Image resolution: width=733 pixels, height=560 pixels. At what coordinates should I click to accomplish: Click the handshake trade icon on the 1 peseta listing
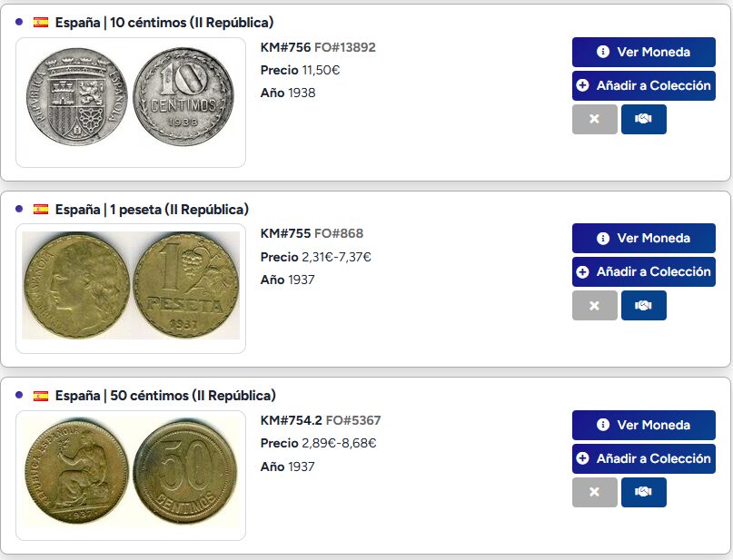(x=643, y=305)
